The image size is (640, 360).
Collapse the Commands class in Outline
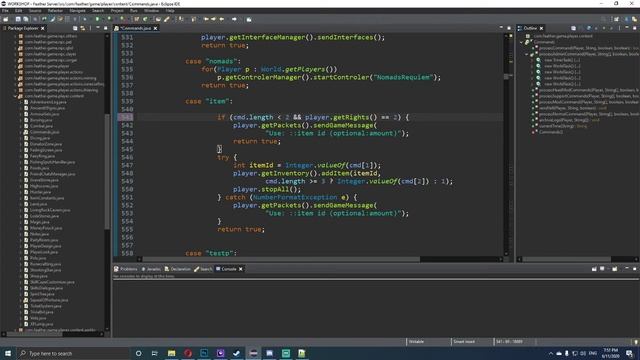522,42
